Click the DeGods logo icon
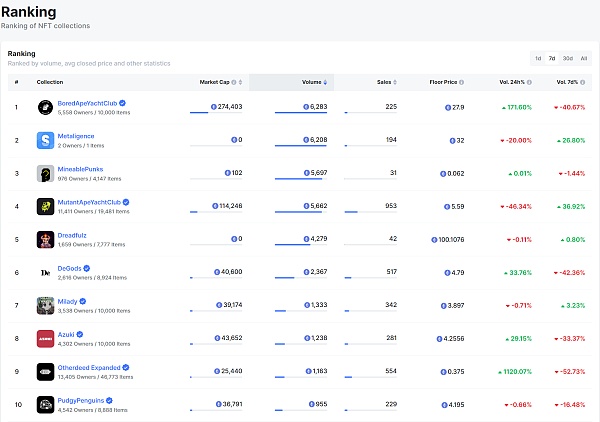Viewport: 600px width, 422px height. [x=45, y=272]
